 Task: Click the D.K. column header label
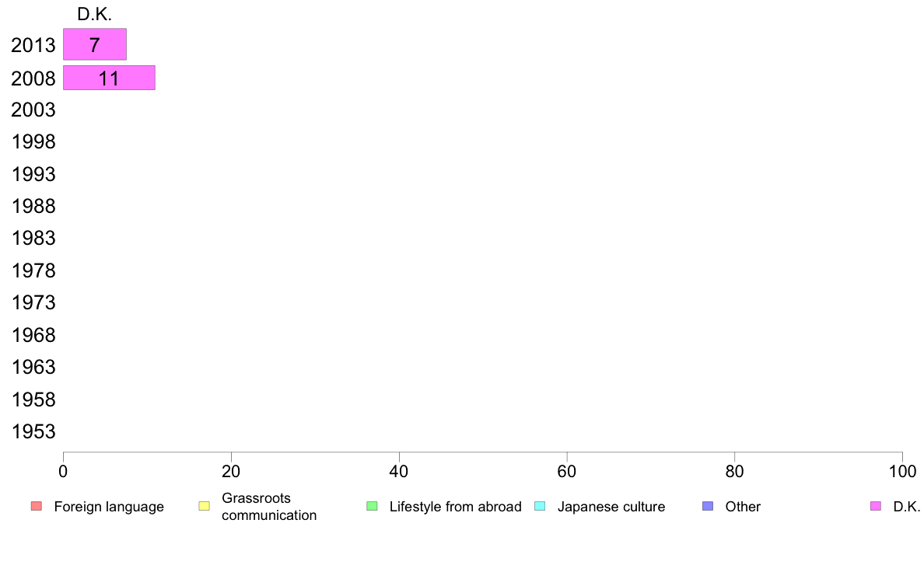pyautogui.click(x=94, y=14)
